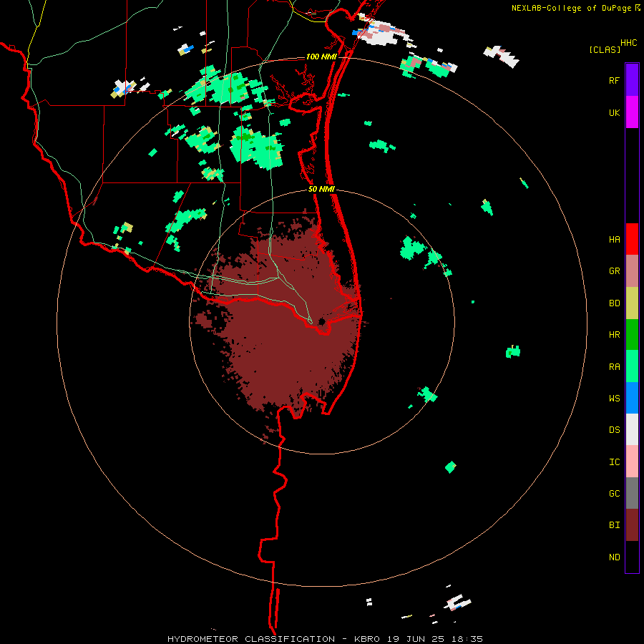Click the large brown biological echo area
644x644 pixels.
pyautogui.click(x=283, y=328)
